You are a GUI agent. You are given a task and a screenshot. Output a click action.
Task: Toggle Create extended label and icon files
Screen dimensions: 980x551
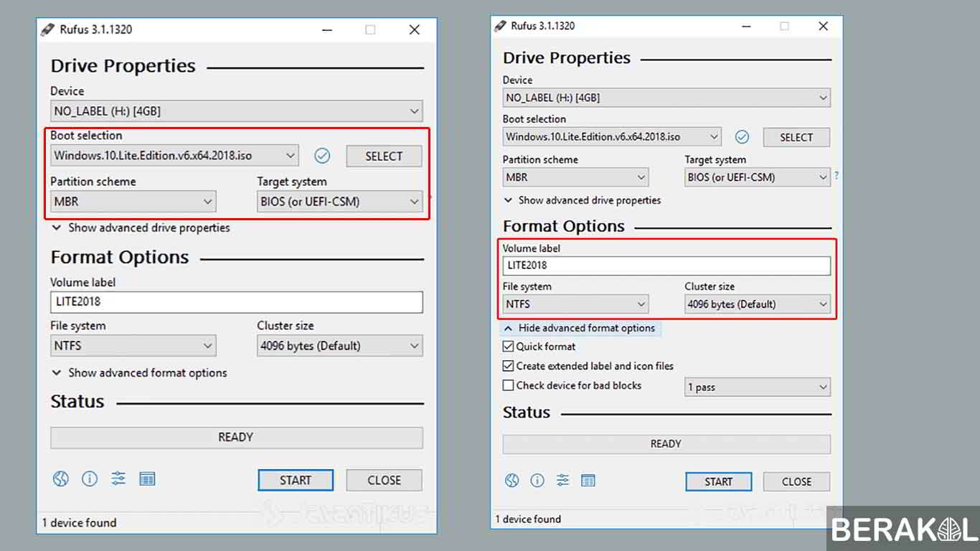click(509, 366)
